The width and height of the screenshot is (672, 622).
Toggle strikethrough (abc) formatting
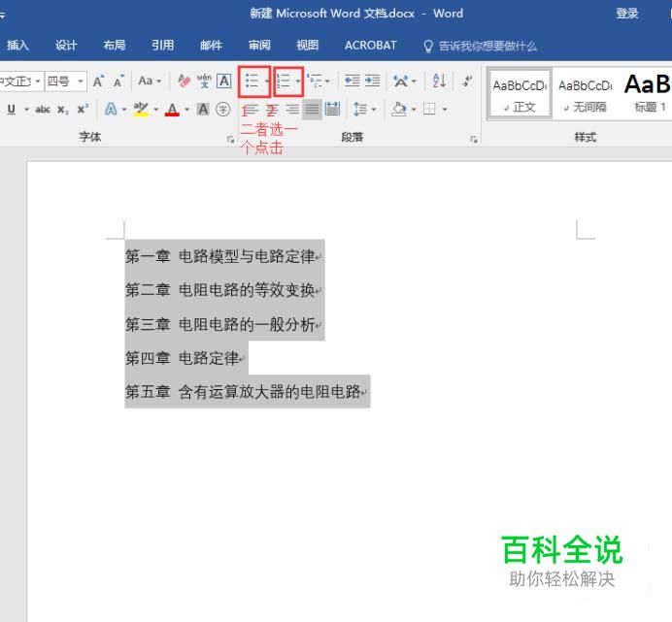[43, 110]
